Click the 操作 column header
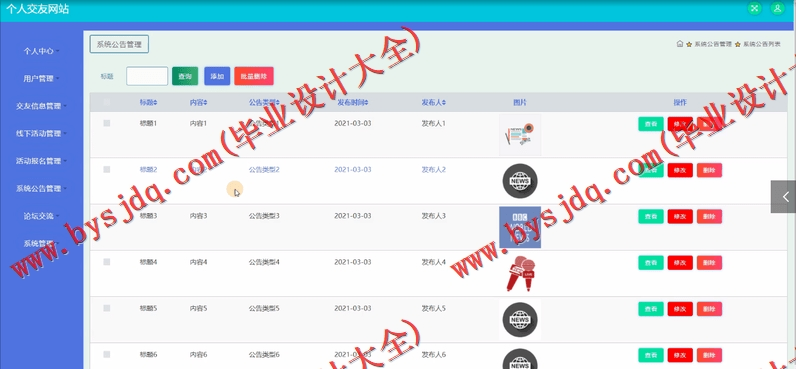 (x=680, y=103)
